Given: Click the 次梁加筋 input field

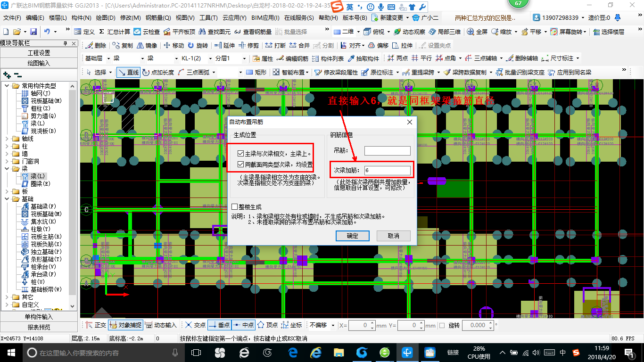Looking at the screenshot, I should pyautogui.click(x=387, y=170).
